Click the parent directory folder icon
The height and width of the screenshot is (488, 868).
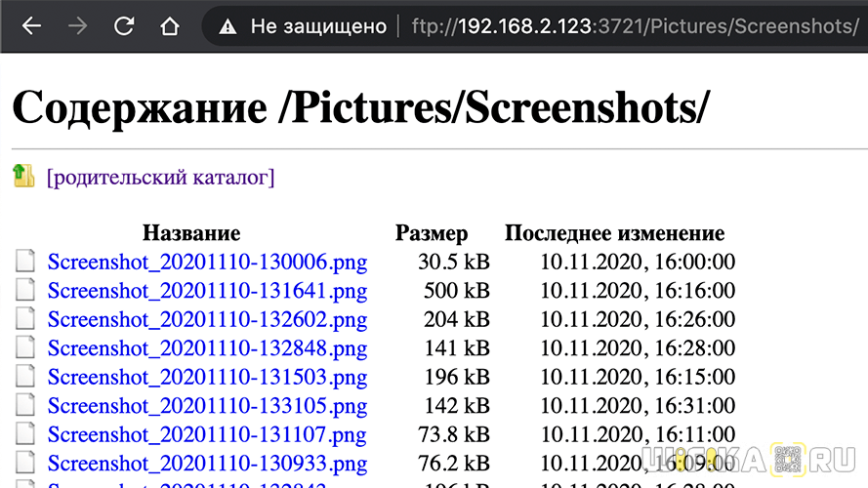click(x=23, y=176)
